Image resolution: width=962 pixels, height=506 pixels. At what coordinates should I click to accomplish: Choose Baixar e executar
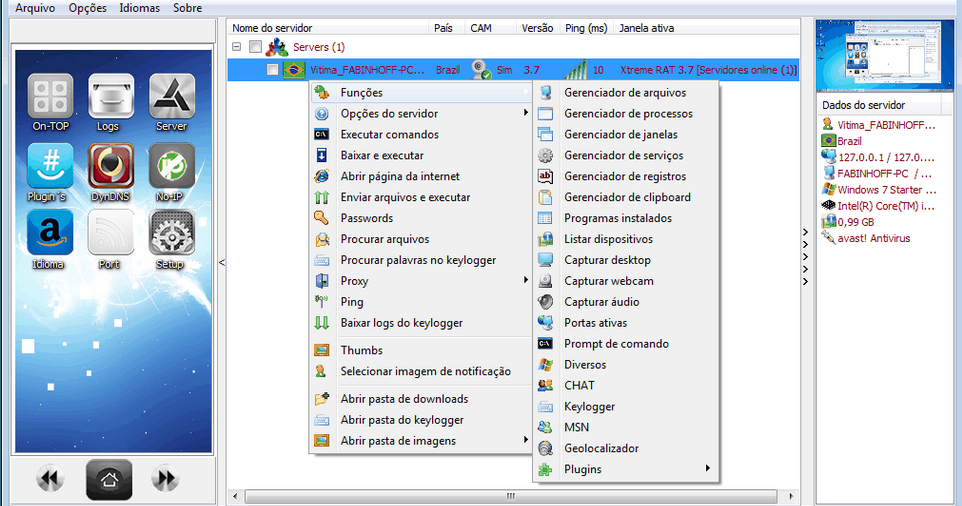(421, 155)
